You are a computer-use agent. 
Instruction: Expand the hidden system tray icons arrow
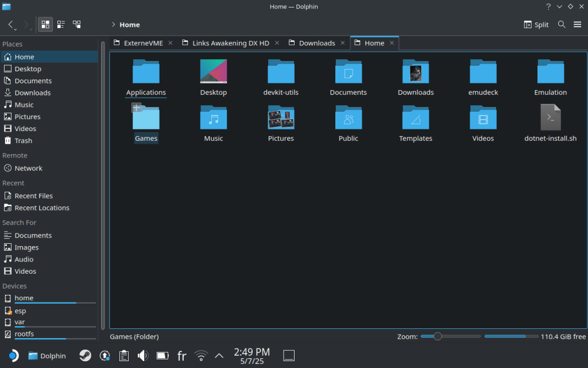click(x=219, y=355)
